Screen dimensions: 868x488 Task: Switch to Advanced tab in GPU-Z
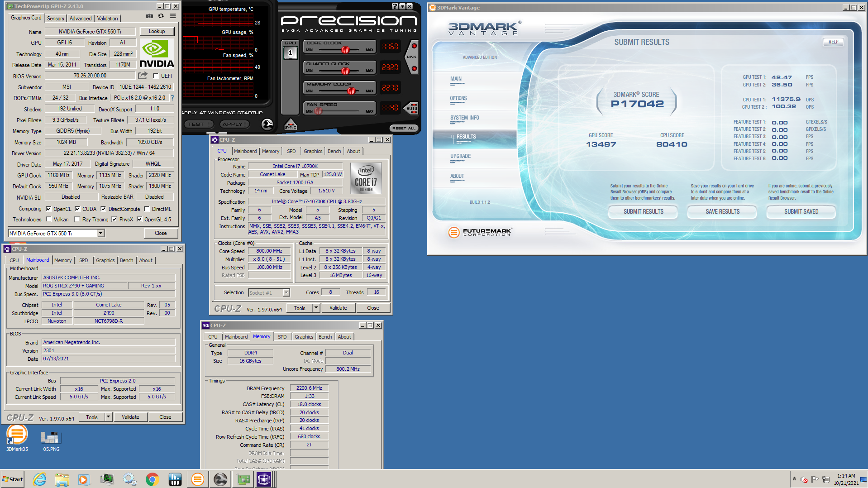[x=81, y=18]
